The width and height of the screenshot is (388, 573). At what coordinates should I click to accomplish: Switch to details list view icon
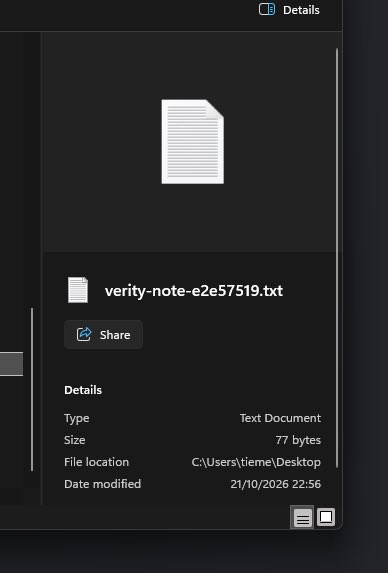pyautogui.click(x=303, y=517)
